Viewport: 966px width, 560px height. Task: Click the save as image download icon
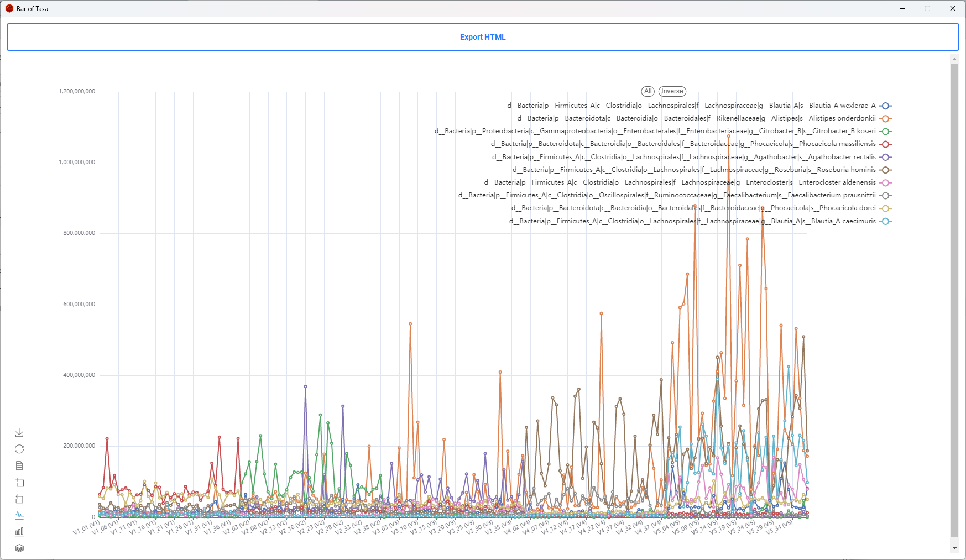pos(19,432)
